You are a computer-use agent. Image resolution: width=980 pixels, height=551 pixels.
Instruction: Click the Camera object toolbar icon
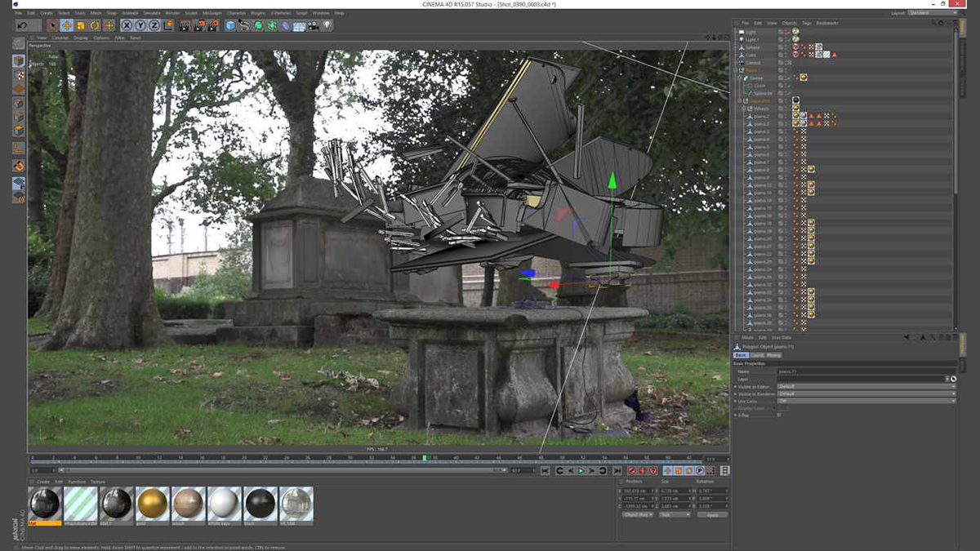(314, 25)
